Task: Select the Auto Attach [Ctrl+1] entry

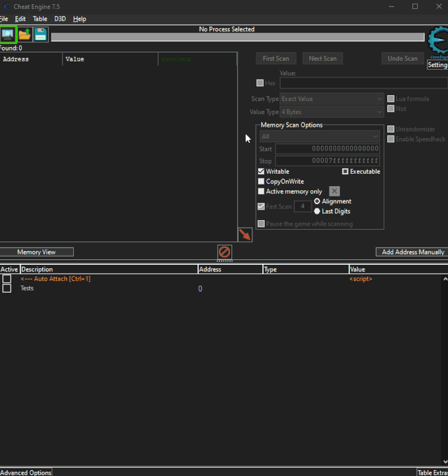Action: [x=55, y=278]
